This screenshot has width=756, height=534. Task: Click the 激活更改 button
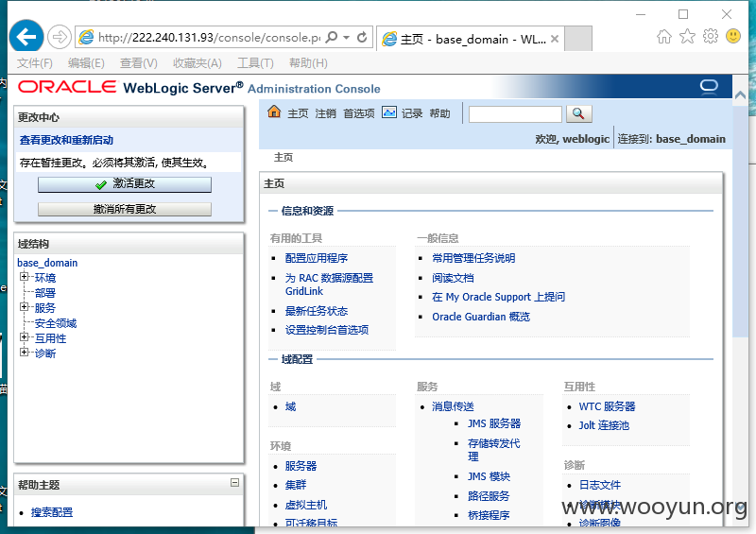coord(125,184)
